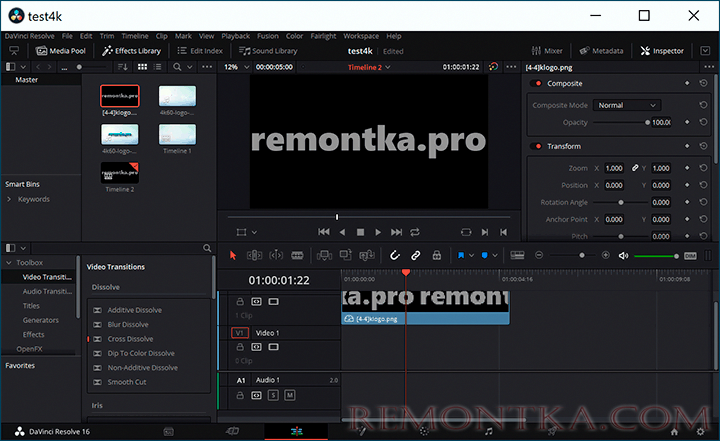The width and height of the screenshot is (720, 441).
Task: Reset the Opacity parameter
Action: coord(703,122)
